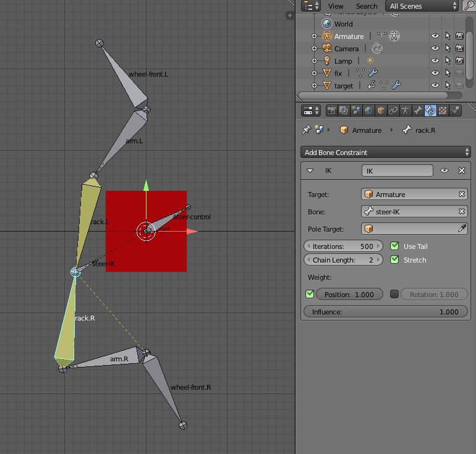Open the Object properties cube tab

(381, 111)
